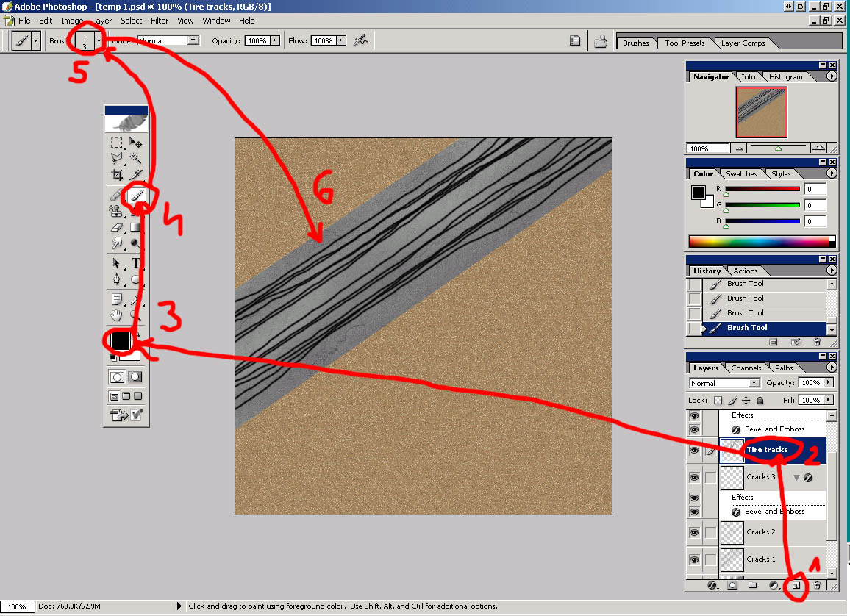Viewport: 850px width, 616px height.
Task: Activate the Horizontal Type tool
Action: (x=136, y=263)
